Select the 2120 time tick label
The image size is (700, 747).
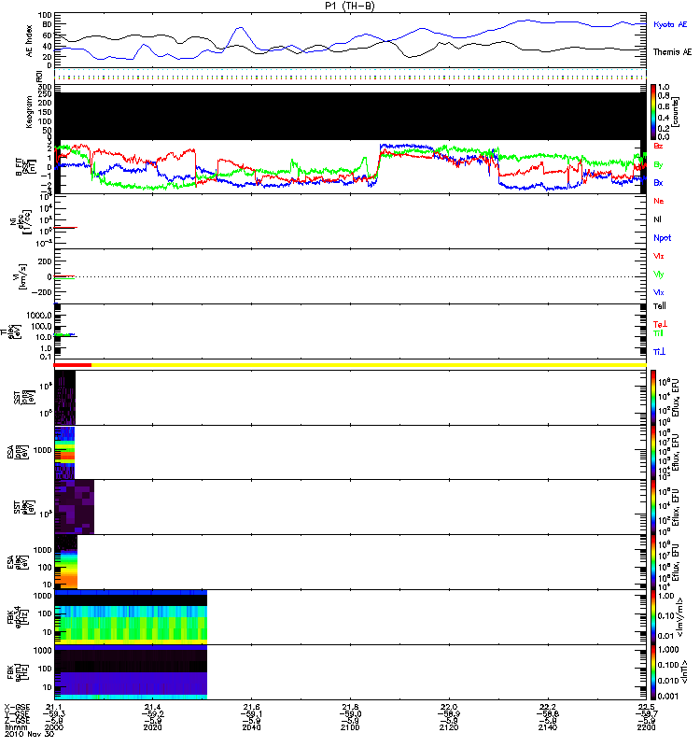[449, 727]
